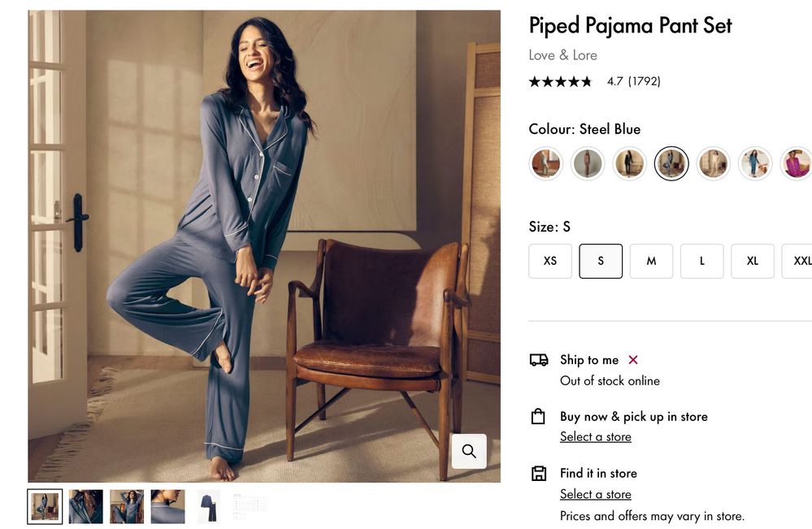
Task: Choose size M
Action: tap(651, 261)
